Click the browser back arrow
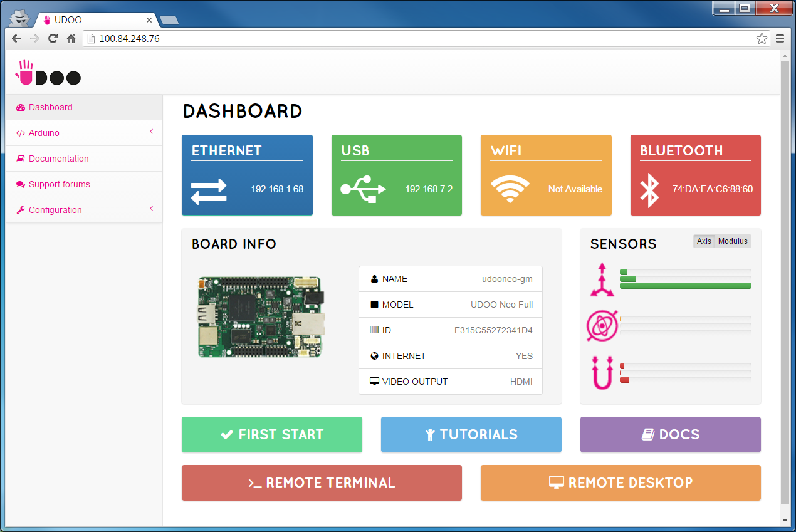Image resolution: width=796 pixels, height=532 pixels. tap(17, 39)
